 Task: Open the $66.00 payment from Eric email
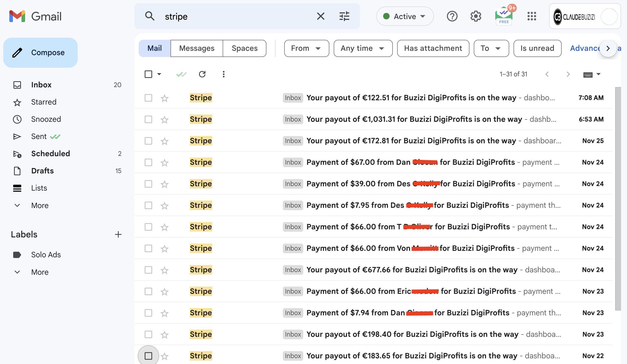(x=373, y=291)
